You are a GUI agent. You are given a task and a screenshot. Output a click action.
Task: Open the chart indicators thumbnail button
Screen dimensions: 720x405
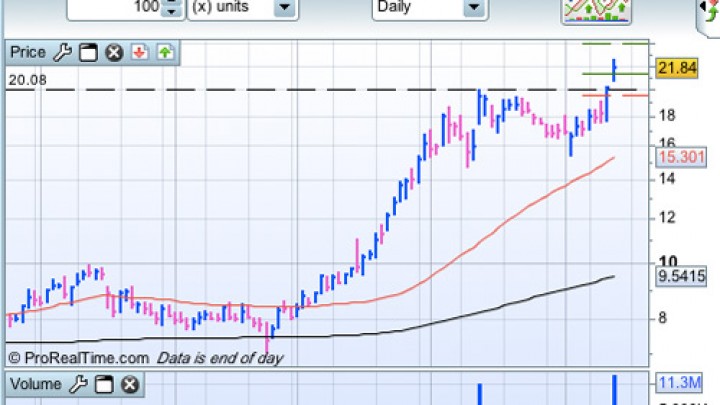tap(596, 10)
